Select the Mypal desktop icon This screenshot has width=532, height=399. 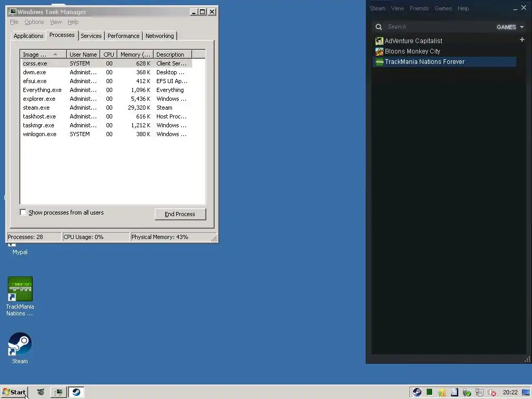pyautogui.click(x=20, y=249)
